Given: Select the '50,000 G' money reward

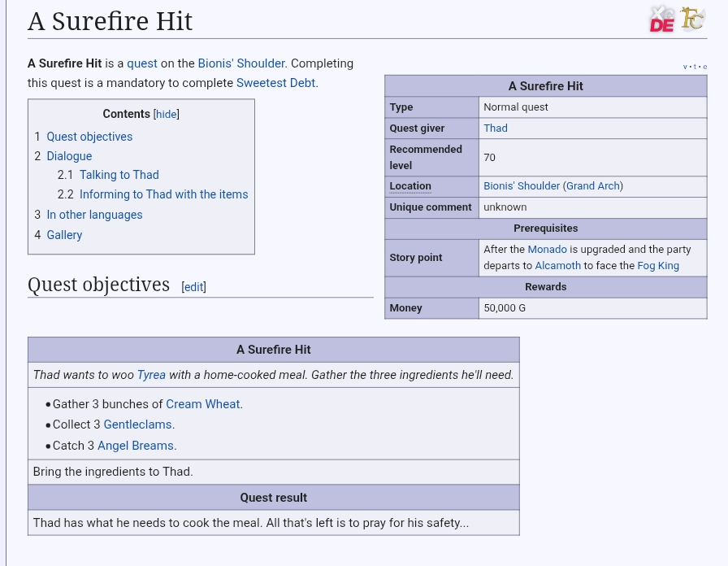Looking at the screenshot, I should coord(505,308).
